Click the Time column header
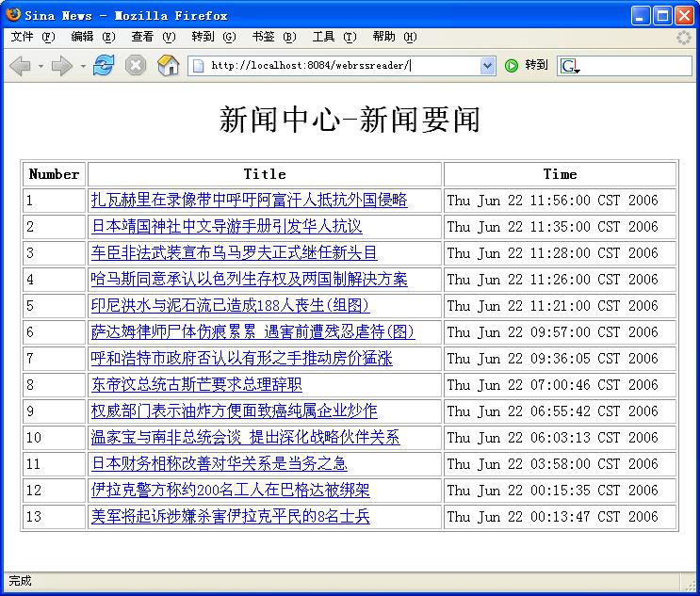700x596 pixels. 560,174
